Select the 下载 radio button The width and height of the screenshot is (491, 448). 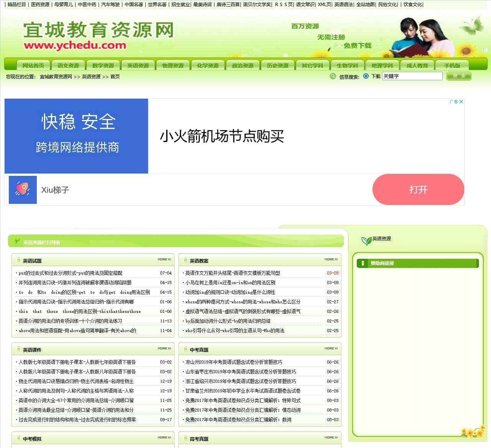tap(366, 76)
